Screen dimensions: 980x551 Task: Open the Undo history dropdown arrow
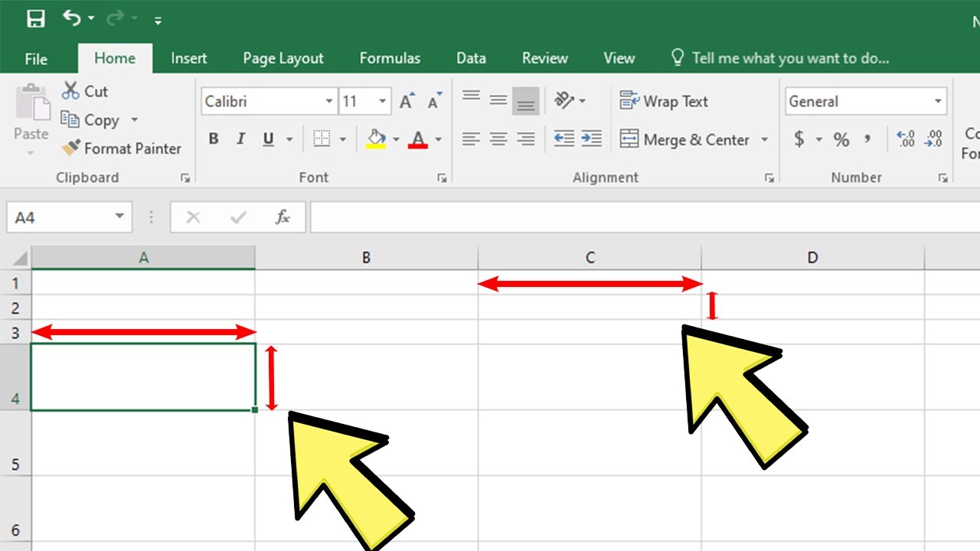92,18
